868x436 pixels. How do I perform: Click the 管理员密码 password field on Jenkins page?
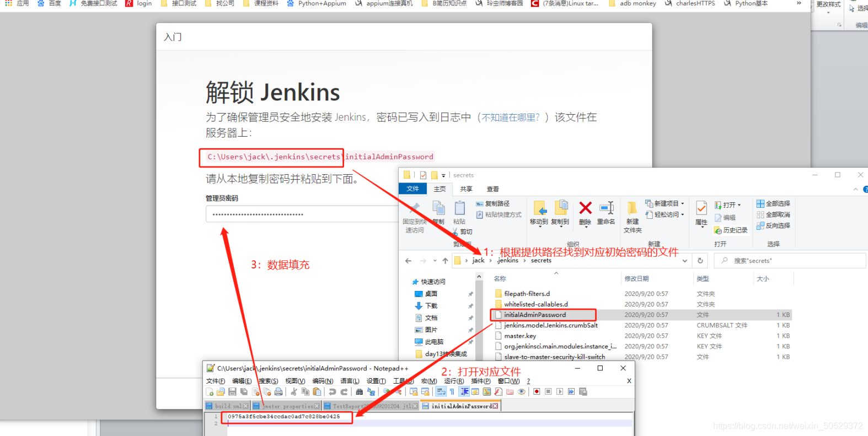302,214
